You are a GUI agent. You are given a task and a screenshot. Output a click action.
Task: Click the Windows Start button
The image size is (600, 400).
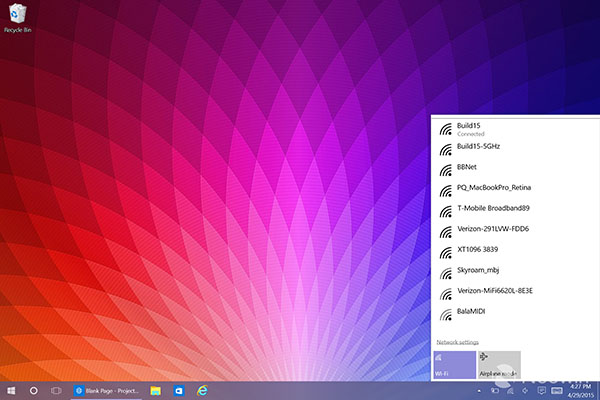[x=12, y=389]
